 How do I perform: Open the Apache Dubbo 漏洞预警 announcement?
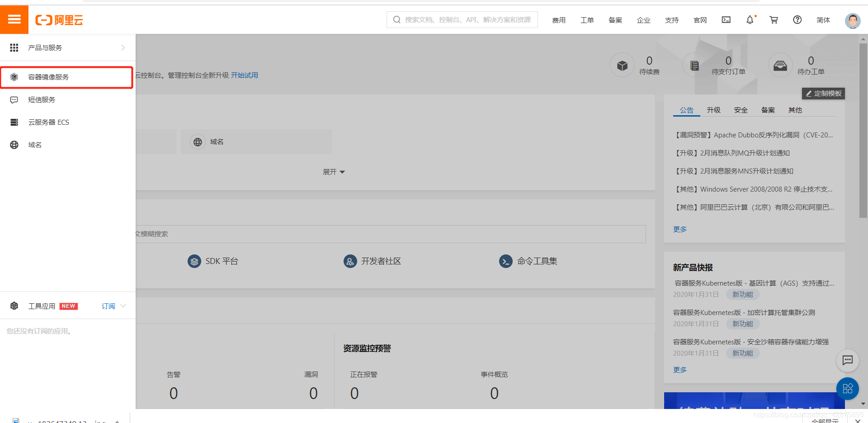(753, 135)
